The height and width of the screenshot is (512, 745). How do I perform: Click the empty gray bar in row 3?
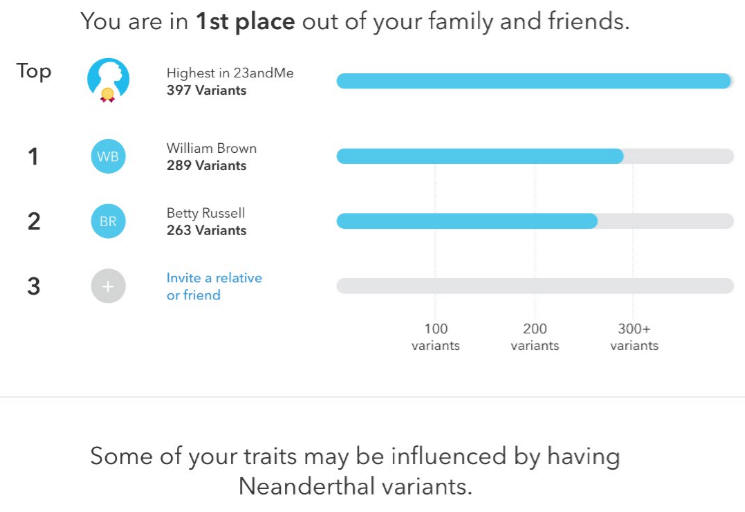pos(535,286)
